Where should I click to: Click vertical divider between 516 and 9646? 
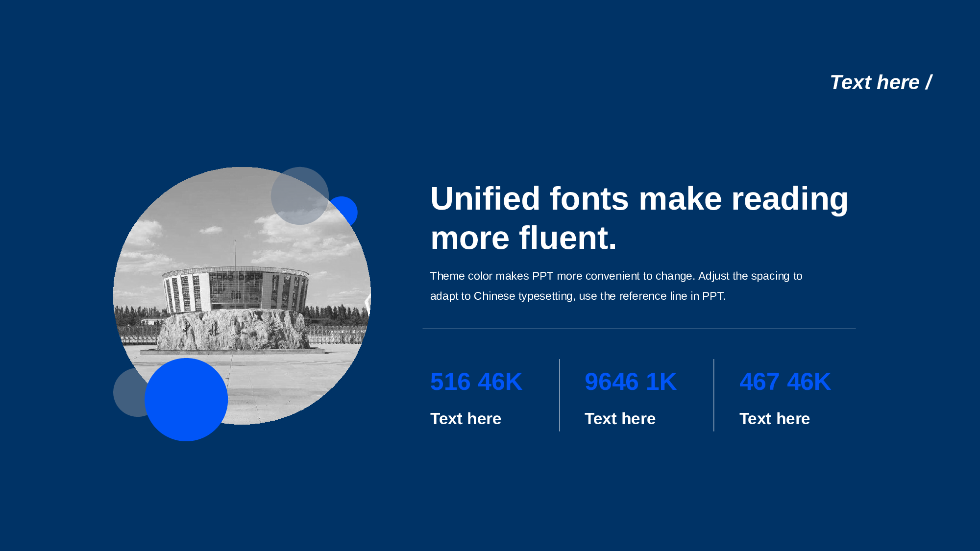point(559,395)
